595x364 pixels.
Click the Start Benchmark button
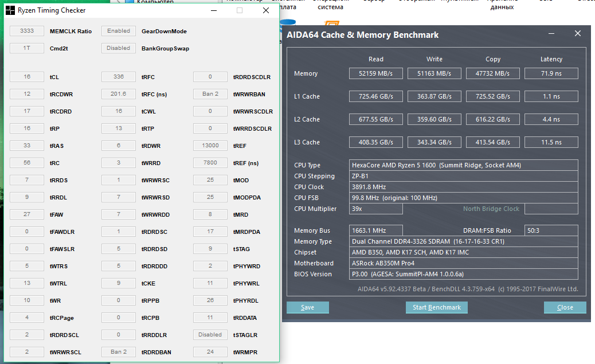pos(437,307)
